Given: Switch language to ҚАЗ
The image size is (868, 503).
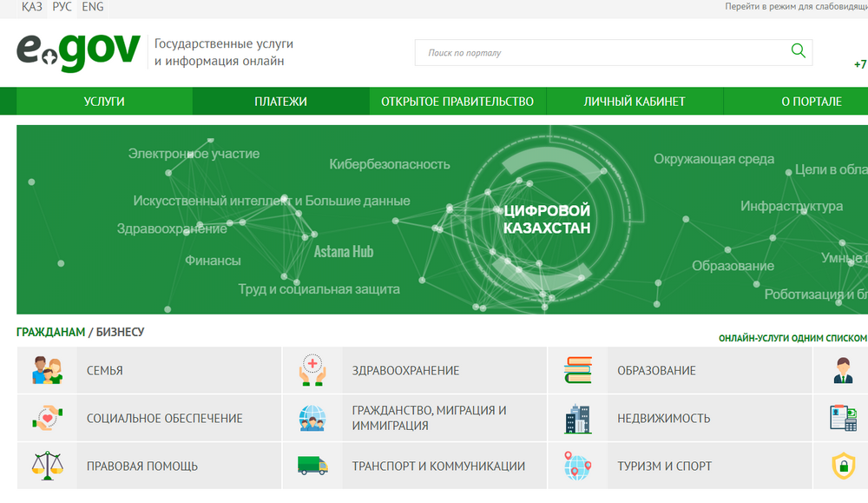Looking at the screenshot, I should coord(31,7).
